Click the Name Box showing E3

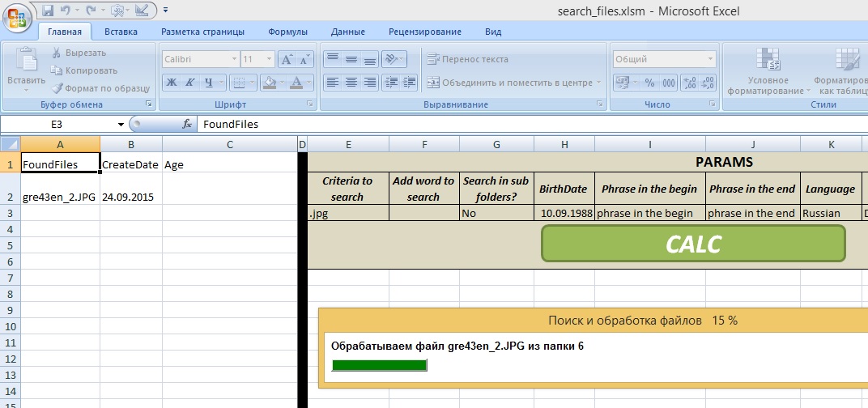point(57,125)
